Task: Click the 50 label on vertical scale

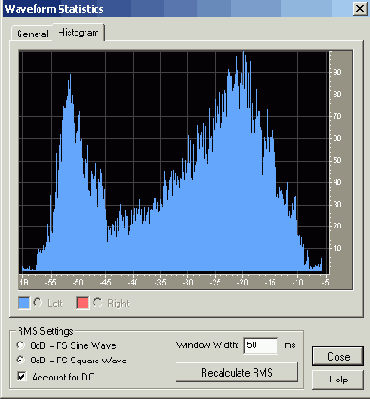Action: pos(337,160)
